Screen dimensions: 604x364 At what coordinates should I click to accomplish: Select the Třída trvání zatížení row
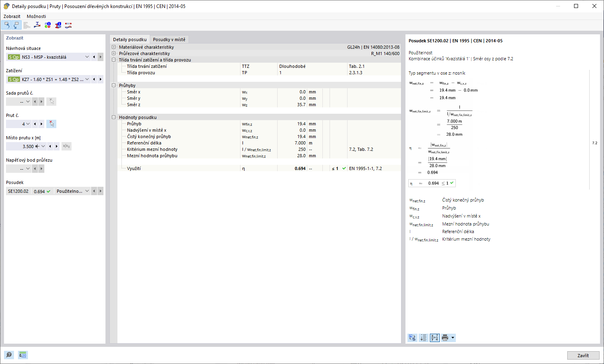tap(259, 66)
